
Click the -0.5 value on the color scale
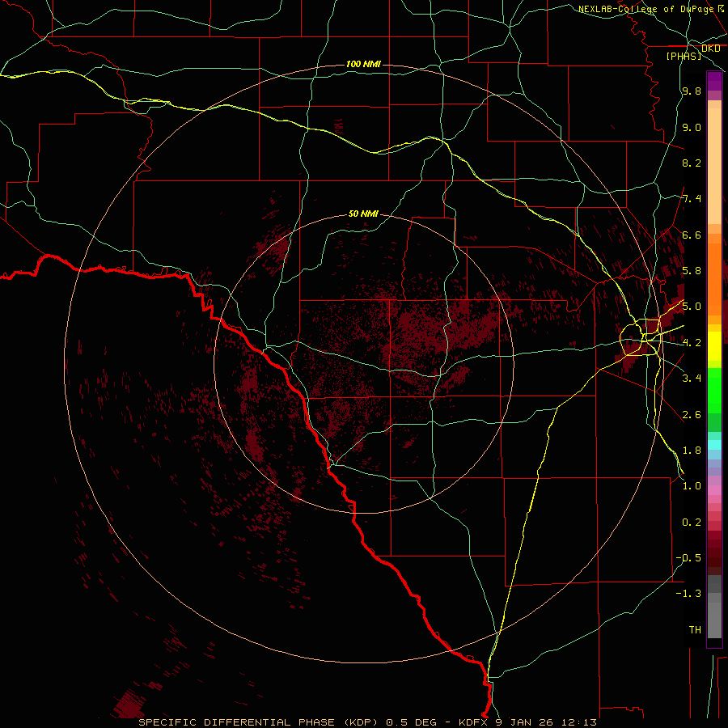(688, 558)
